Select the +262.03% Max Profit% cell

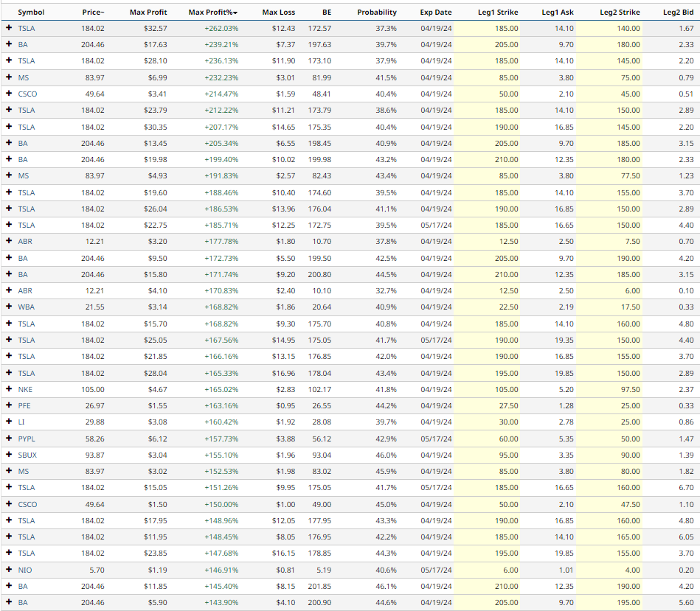(x=221, y=28)
